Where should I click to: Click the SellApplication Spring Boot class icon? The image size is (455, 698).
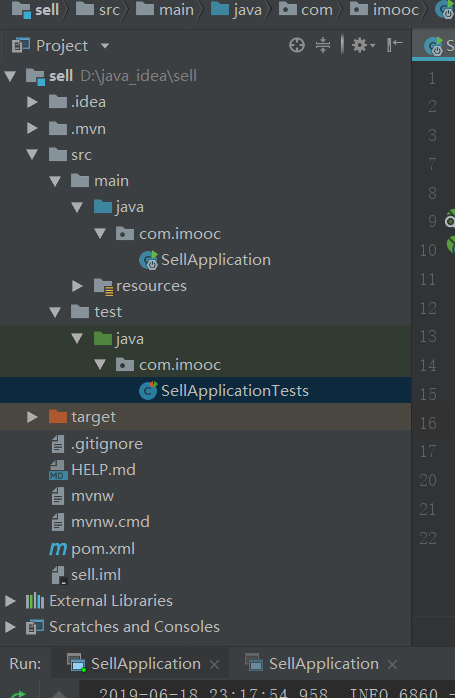click(148, 260)
